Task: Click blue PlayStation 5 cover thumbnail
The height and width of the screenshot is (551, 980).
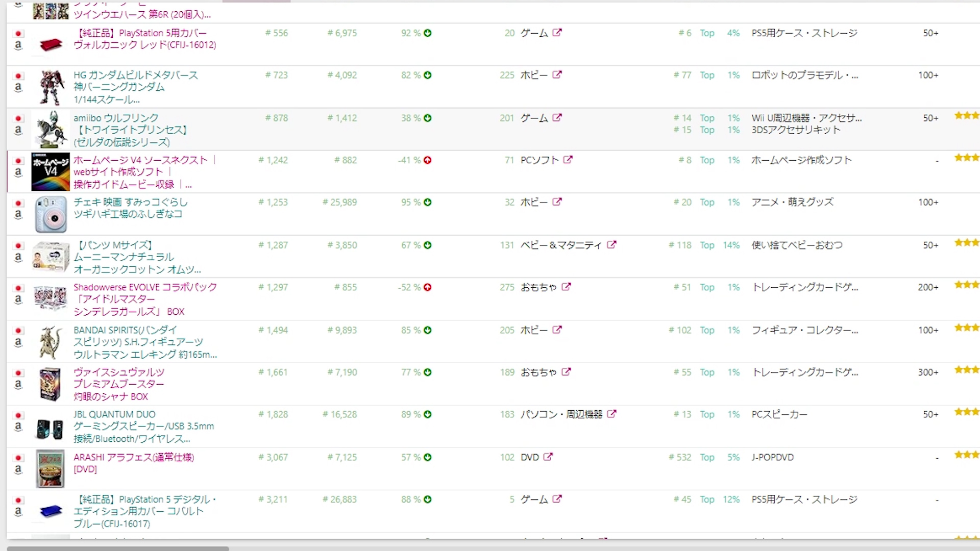Action: 51,511
